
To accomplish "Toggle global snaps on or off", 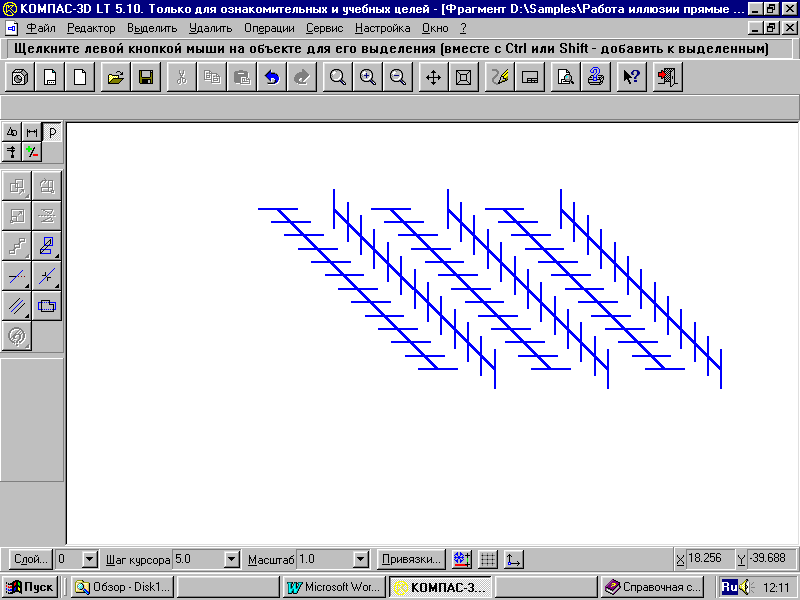I will tap(462, 560).
